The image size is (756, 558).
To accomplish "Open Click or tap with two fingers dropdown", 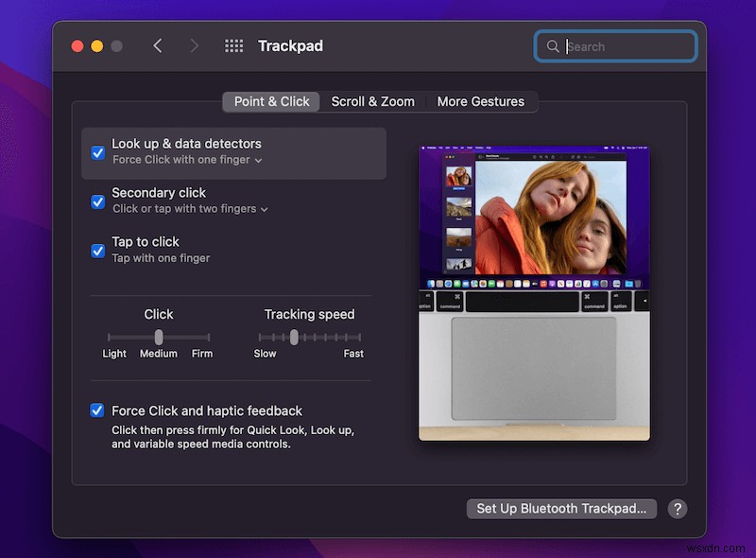I will (190, 209).
